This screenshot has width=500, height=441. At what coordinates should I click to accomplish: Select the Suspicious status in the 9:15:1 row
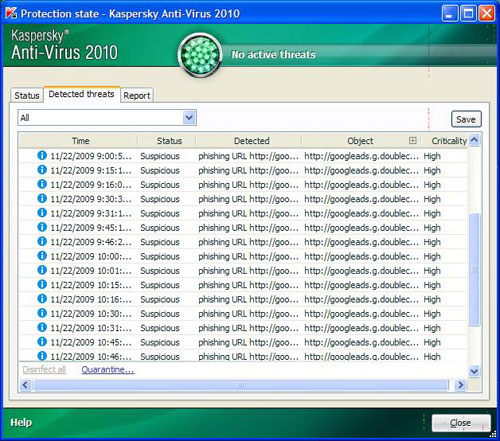[x=160, y=170]
